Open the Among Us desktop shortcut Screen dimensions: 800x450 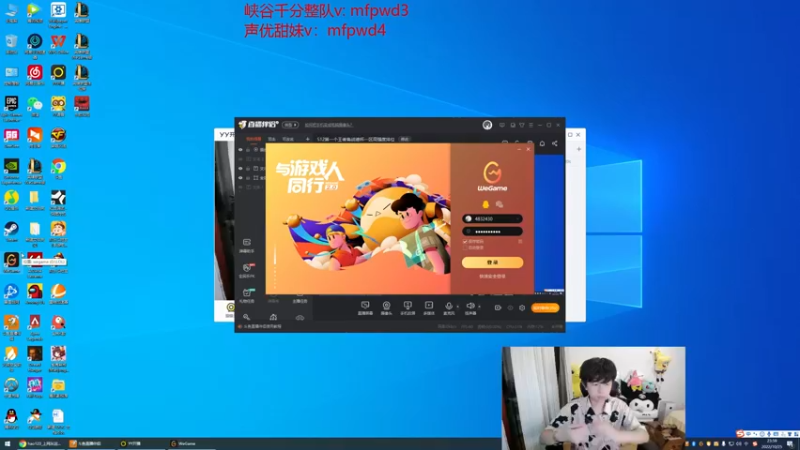(x=35, y=294)
